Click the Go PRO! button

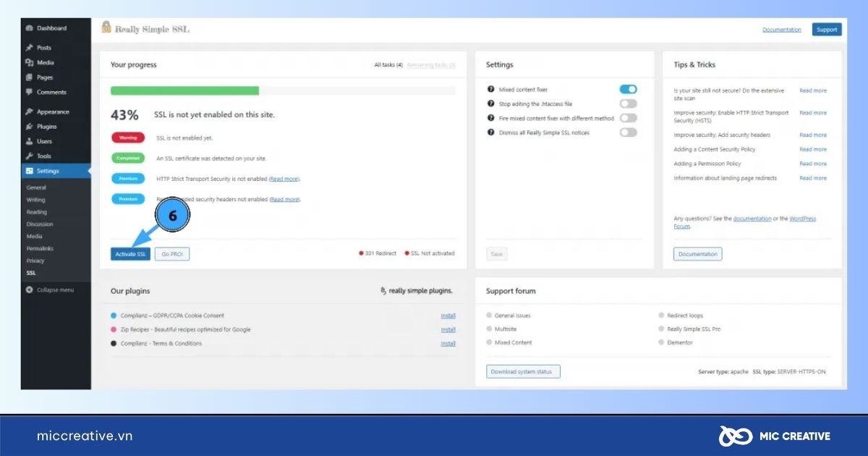tap(172, 254)
